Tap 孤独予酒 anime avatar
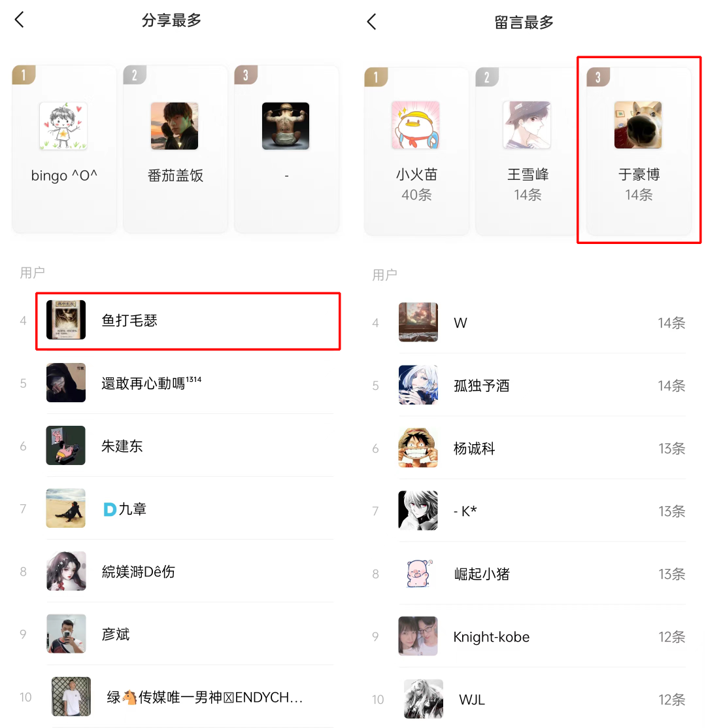 pos(418,385)
